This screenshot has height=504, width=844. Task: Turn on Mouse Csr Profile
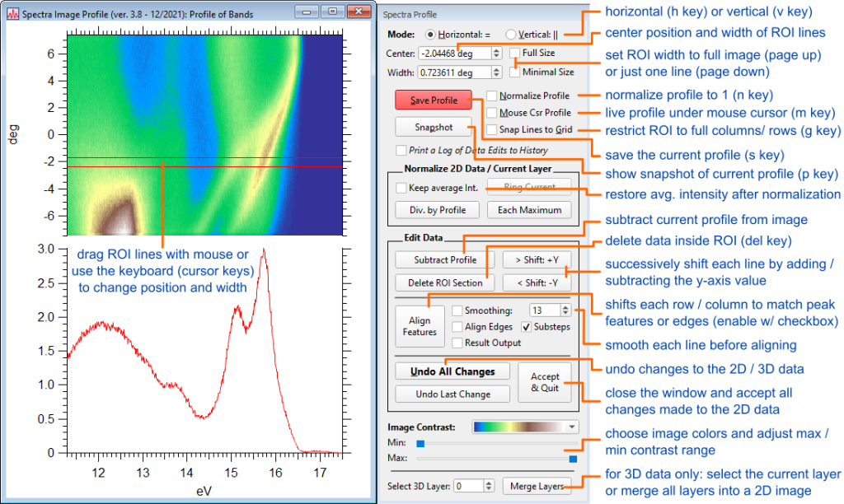point(491,113)
